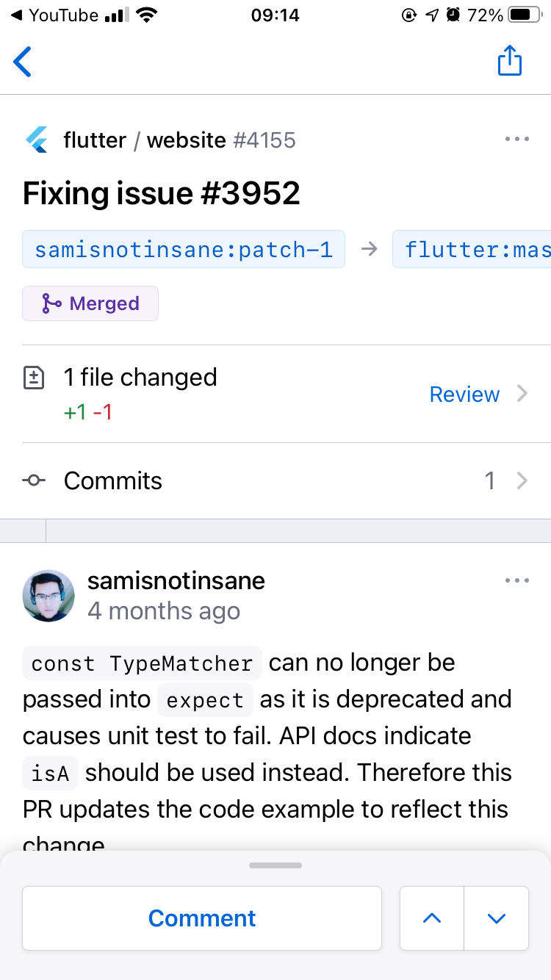
Task: Tap the merged pull request icon
Action: pos(48,303)
